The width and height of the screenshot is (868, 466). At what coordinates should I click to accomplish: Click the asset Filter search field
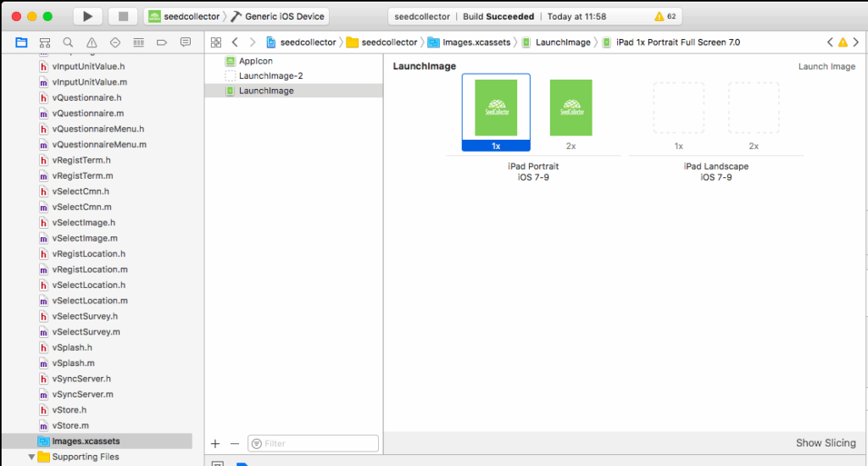coord(314,443)
